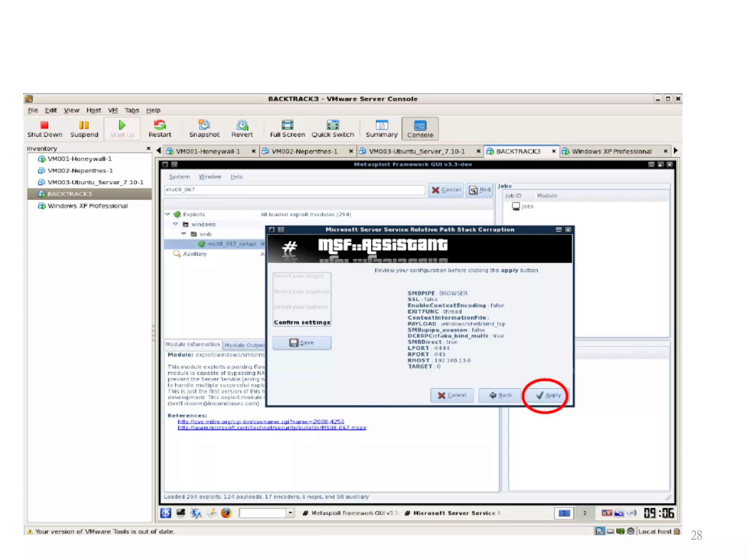Click the Shut Down toolbar icon
Screen dimensions: 747x560
(44, 126)
